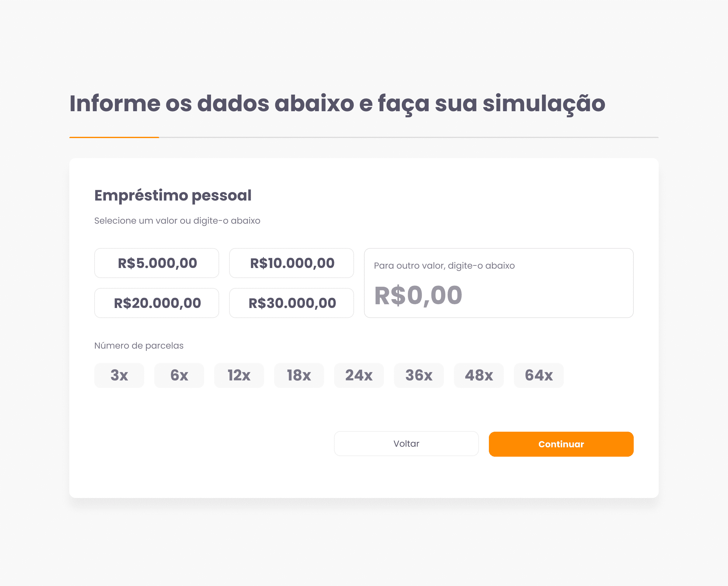Choose 3x installments
Screen dimensions: 728x586
tap(119, 375)
